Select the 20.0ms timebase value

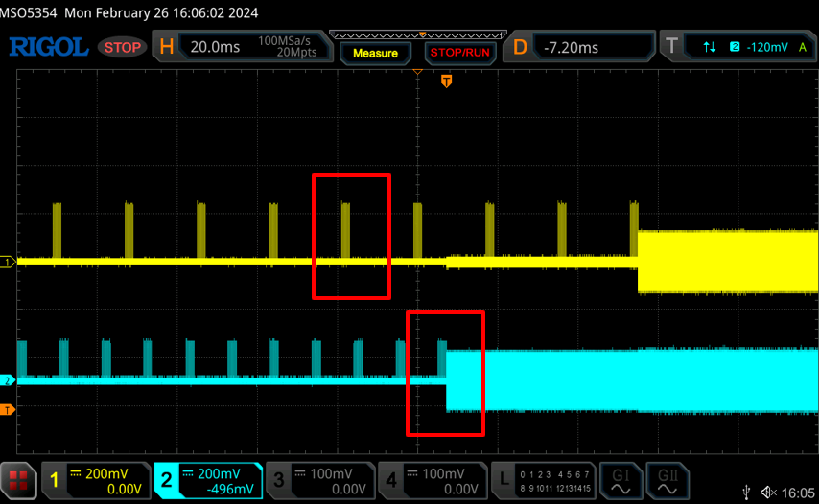tap(215, 47)
